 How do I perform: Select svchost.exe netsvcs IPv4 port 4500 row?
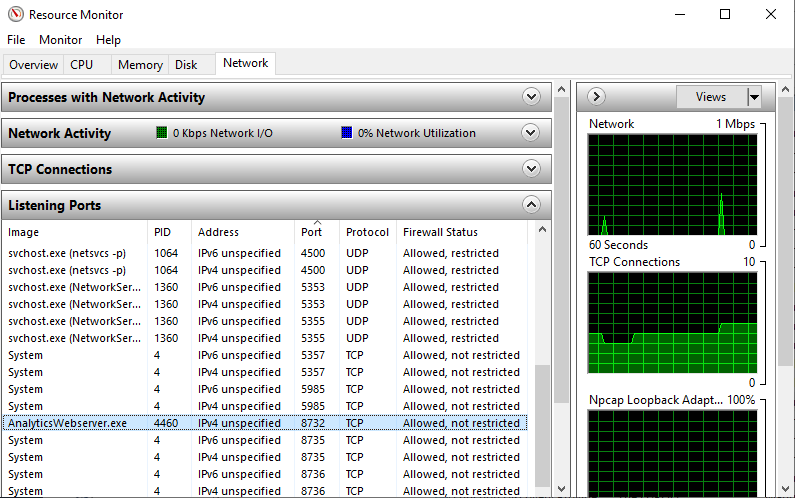coord(265,270)
